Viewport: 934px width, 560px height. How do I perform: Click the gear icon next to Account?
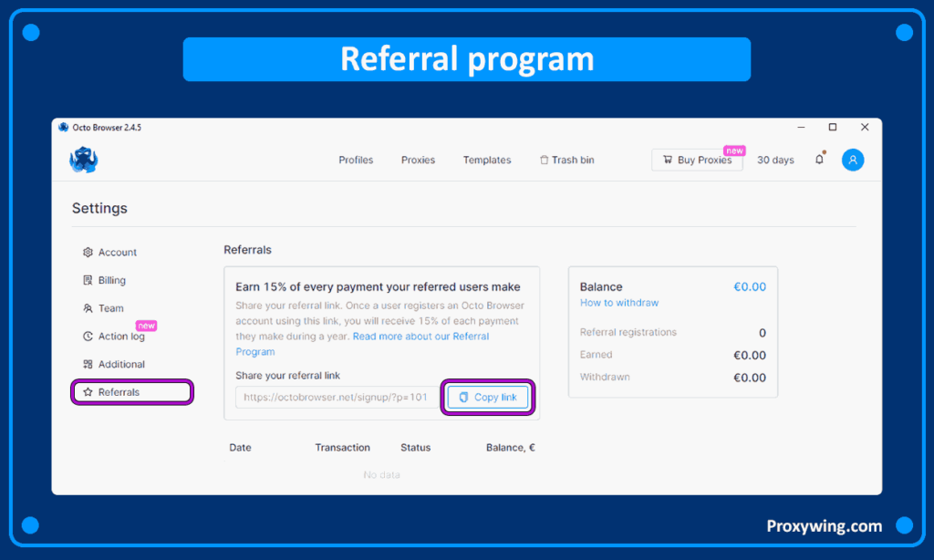(x=88, y=253)
